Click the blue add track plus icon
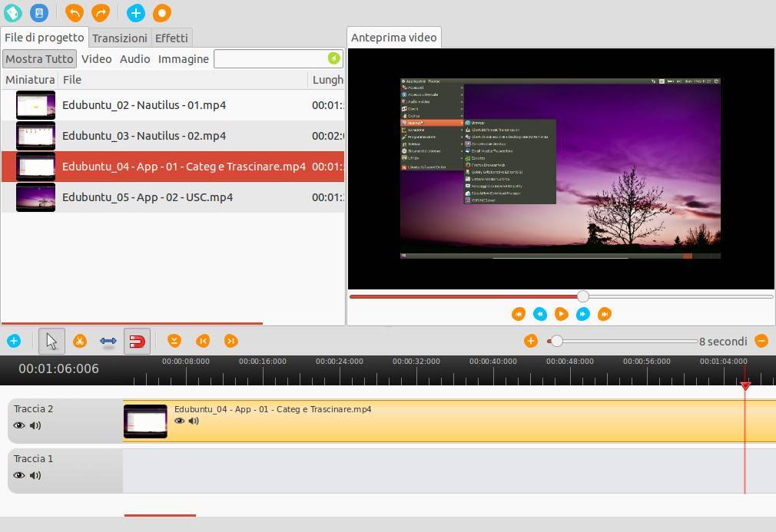 (x=14, y=341)
